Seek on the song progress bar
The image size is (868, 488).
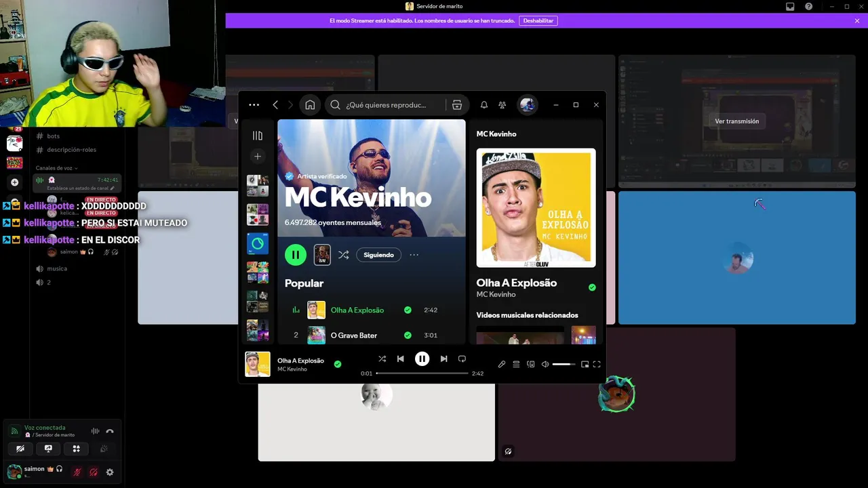click(422, 373)
